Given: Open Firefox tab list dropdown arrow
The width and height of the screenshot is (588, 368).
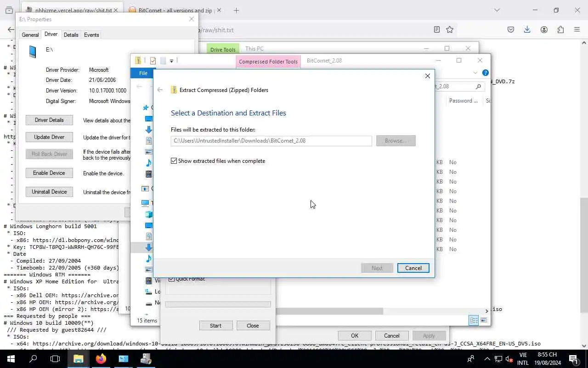Looking at the screenshot, I should pos(497,10).
